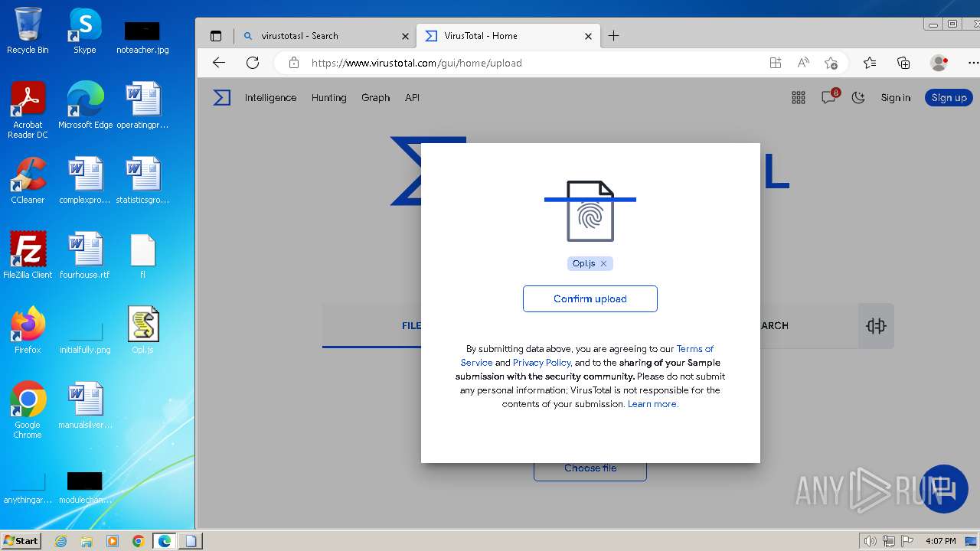Screen dimensions: 980x551
Task: Click the VirusTotal sigma logo icon
Action: (221, 97)
